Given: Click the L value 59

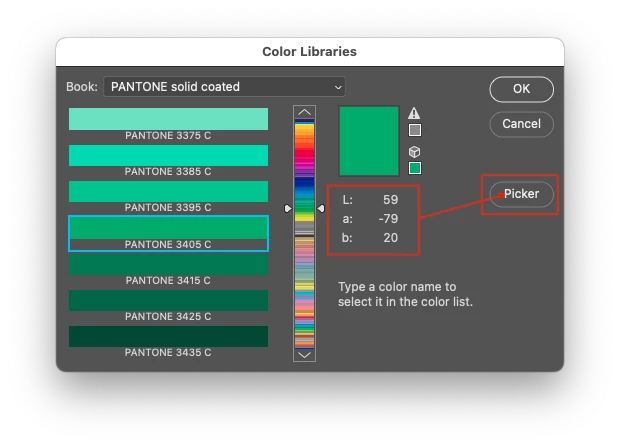Looking at the screenshot, I should click(390, 200).
